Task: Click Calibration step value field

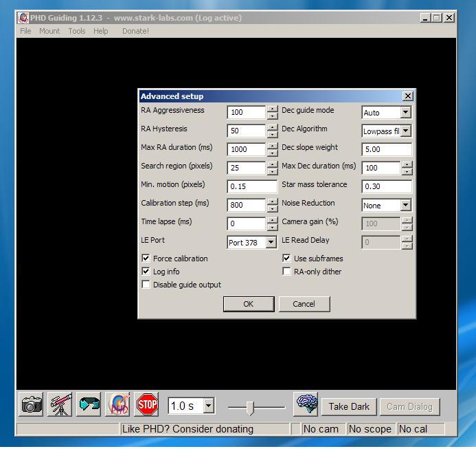Action: [x=246, y=205]
